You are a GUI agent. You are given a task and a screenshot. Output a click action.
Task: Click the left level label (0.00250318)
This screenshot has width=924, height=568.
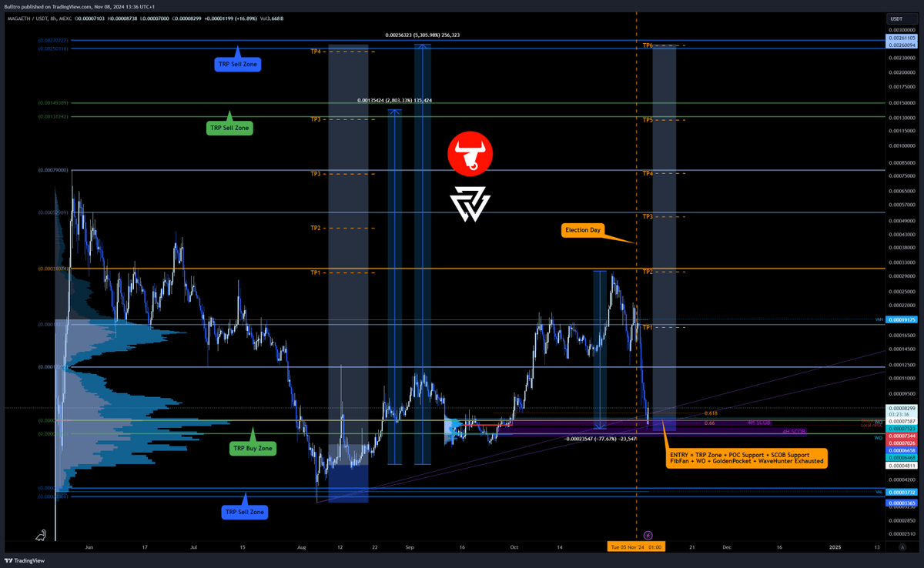[x=53, y=48]
